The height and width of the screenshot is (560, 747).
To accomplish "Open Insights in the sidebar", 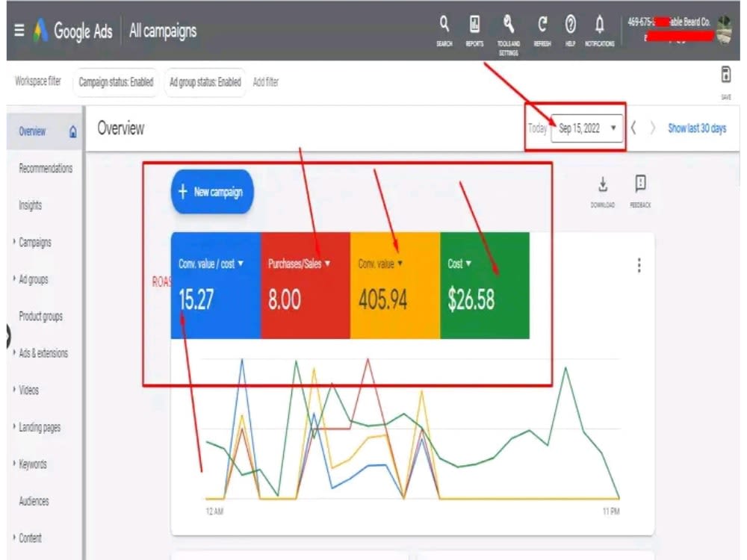I will (x=30, y=205).
